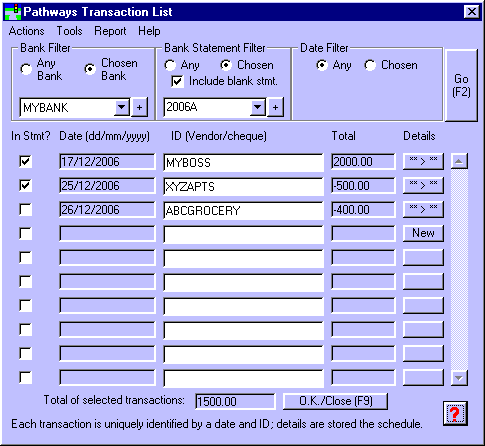
Task: Click the -500.00 total field
Action: 363,186
